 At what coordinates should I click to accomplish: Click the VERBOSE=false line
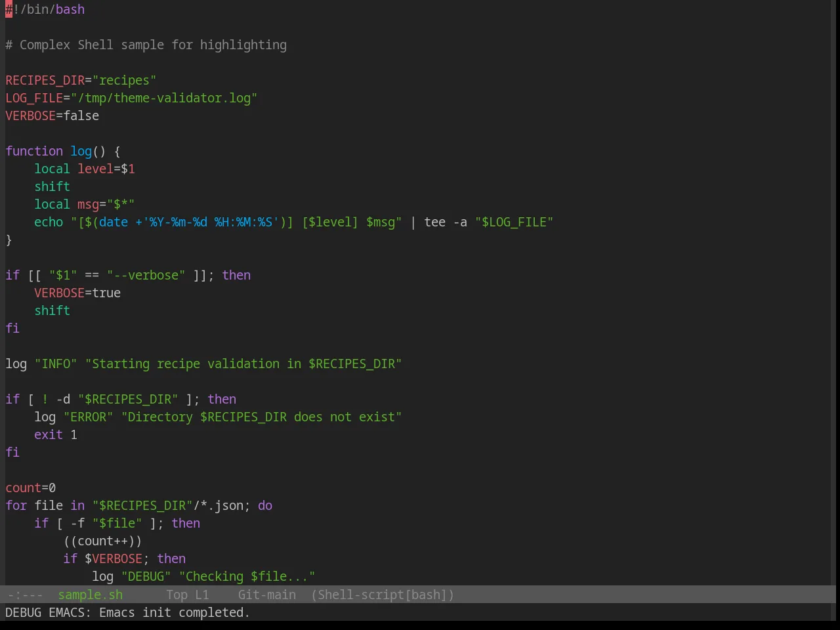(x=52, y=115)
